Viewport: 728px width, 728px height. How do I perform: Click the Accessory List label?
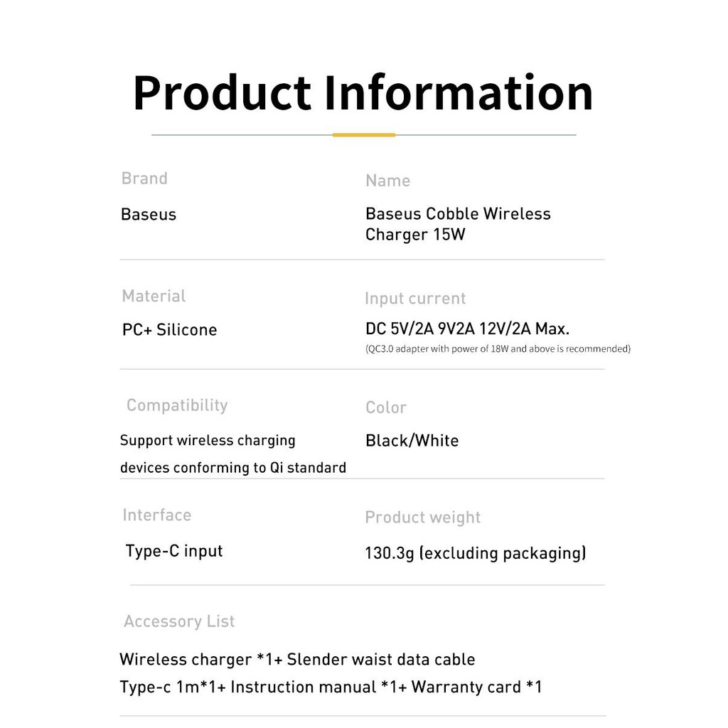pyautogui.click(x=179, y=621)
